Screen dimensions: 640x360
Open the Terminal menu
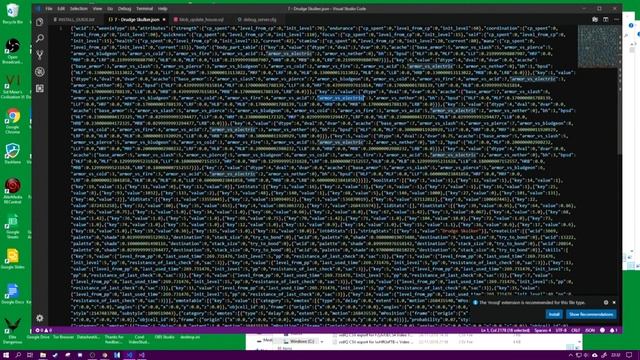[x=144, y=9]
